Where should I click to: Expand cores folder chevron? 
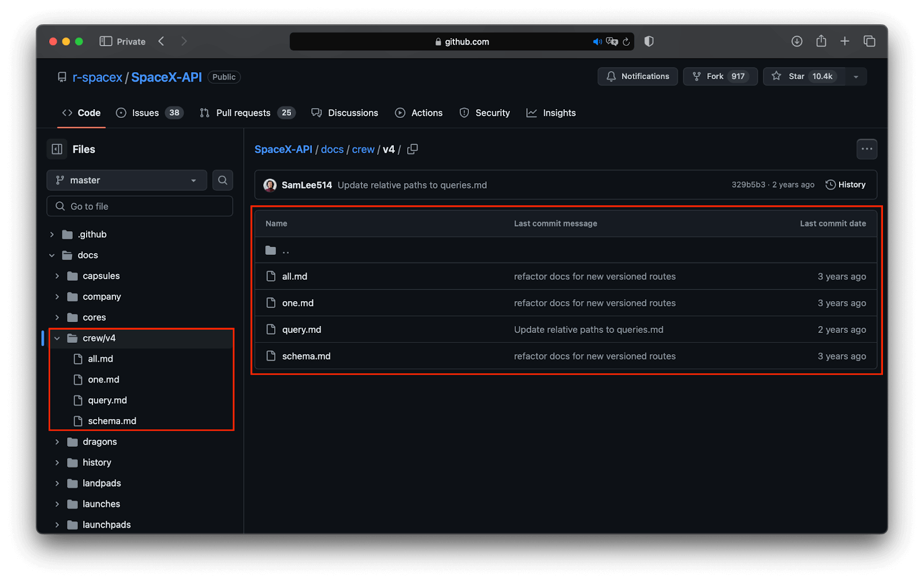(x=57, y=318)
